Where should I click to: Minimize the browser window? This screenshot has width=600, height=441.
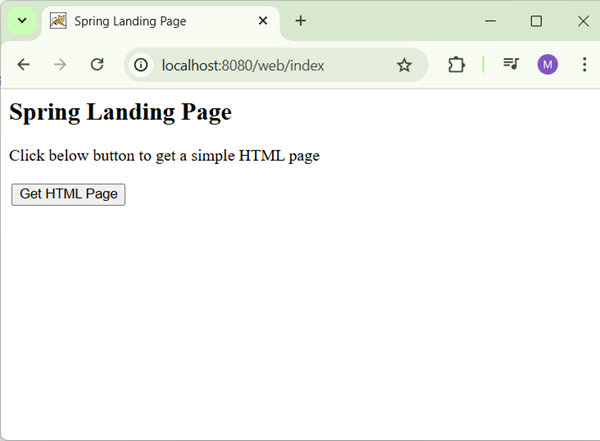click(x=491, y=21)
